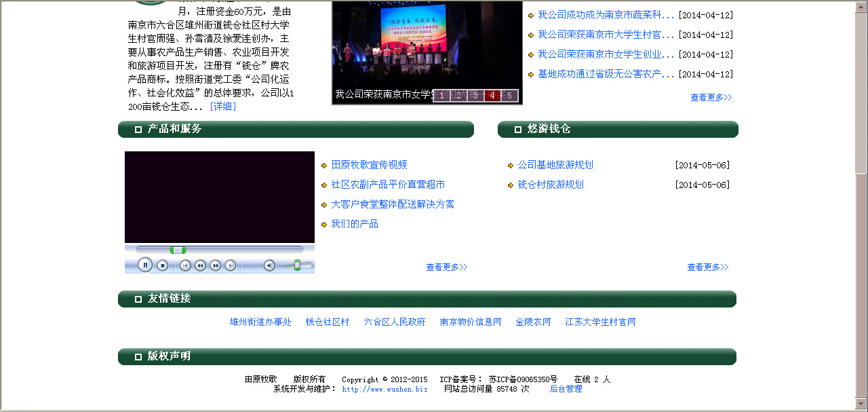This screenshot has height=412, width=868.
Task: Switch slideshow to image 1
Action: click(x=441, y=96)
